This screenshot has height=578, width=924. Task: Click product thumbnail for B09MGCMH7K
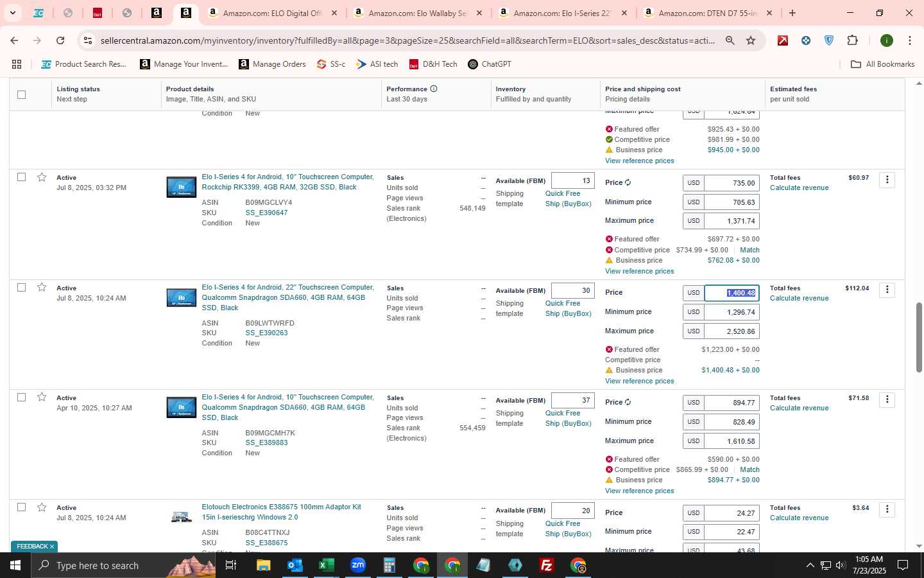coord(182,407)
